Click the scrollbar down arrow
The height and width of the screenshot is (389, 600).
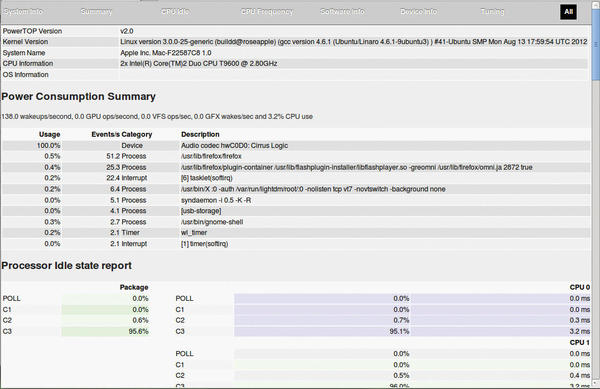click(x=596, y=383)
